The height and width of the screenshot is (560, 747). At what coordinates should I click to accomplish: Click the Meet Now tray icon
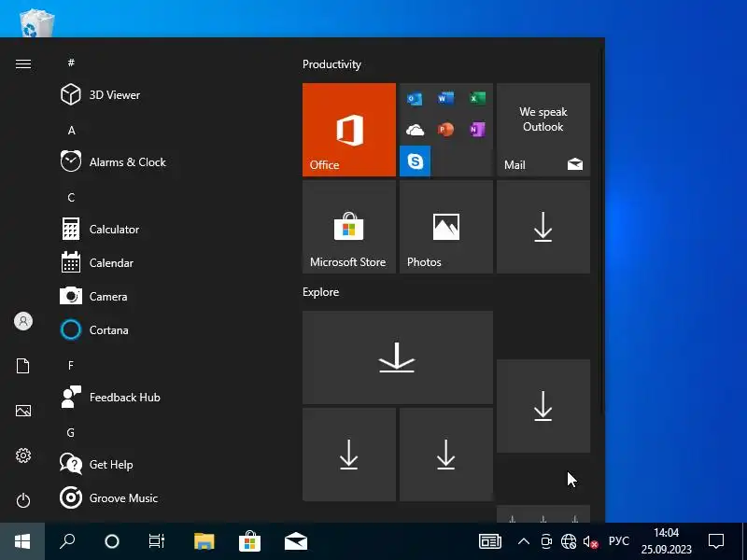coord(546,541)
